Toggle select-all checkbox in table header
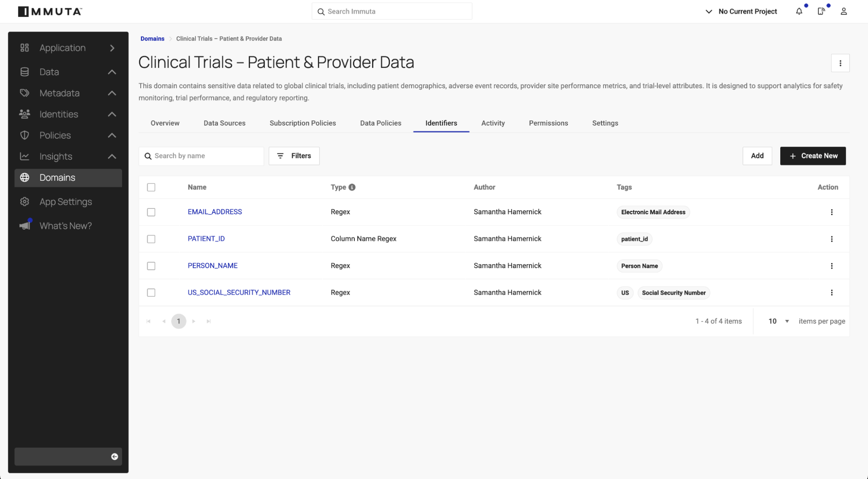The image size is (868, 479). pos(151,187)
